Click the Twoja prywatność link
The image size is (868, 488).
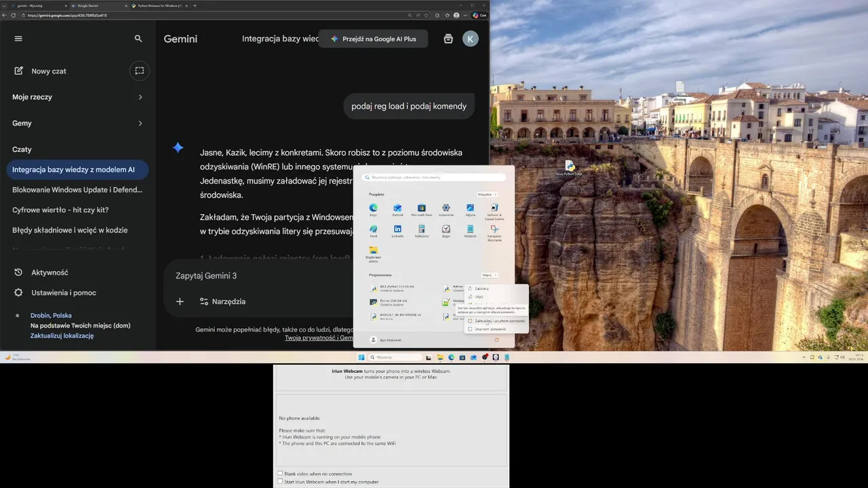pos(318,338)
